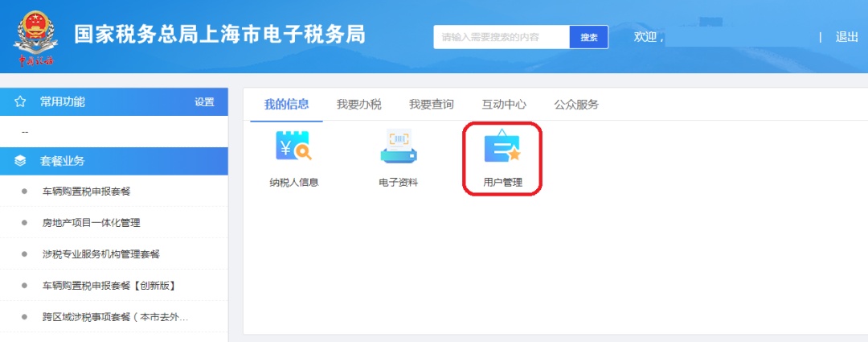This screenshot has height=342, width=868.
Task: Switch to the 互动中心 tab
Action: point(504,104)
